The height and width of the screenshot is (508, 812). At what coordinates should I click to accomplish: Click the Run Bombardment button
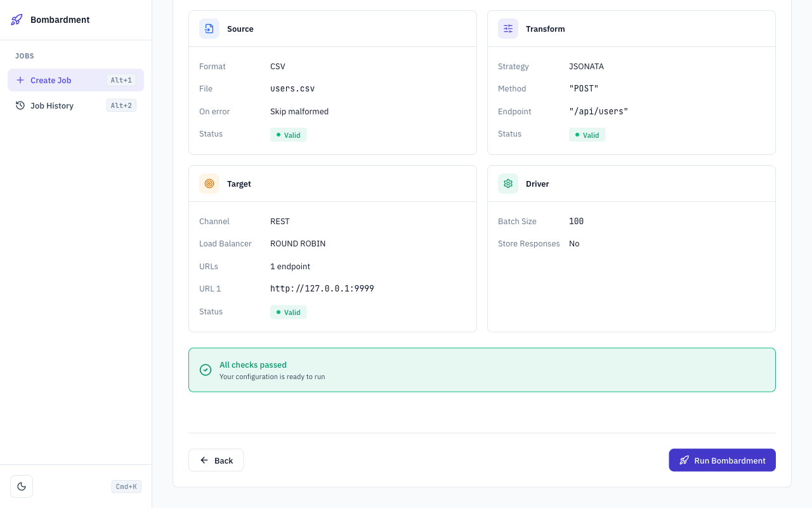pos(722,460)
